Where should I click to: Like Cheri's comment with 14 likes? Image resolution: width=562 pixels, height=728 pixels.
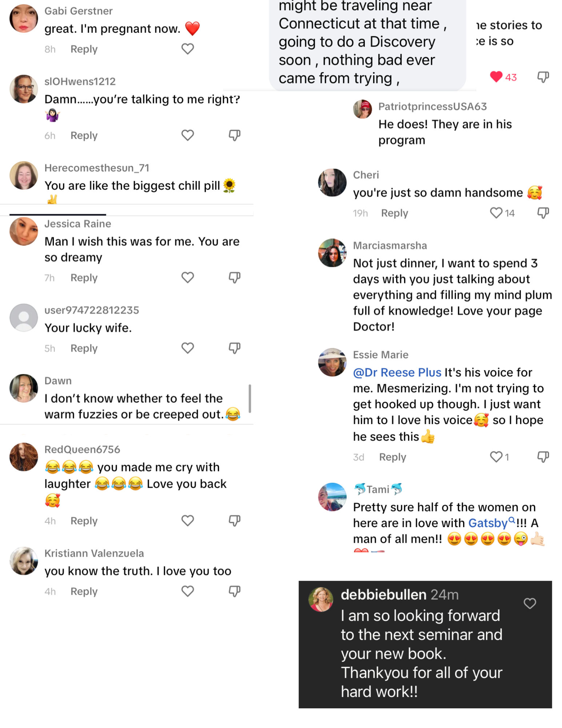coord(496,213)
